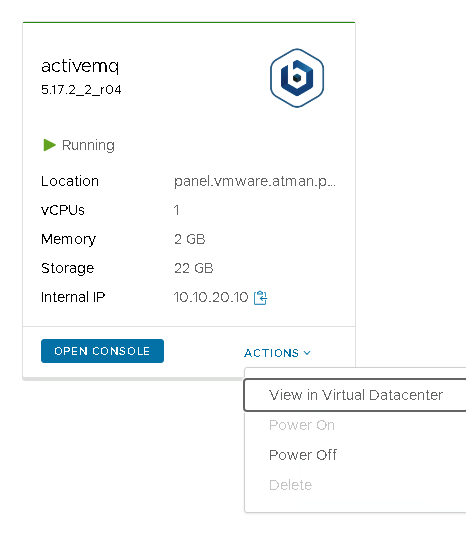Click the Internal IP field label
The image size is (466, 533).
(73, 297)
